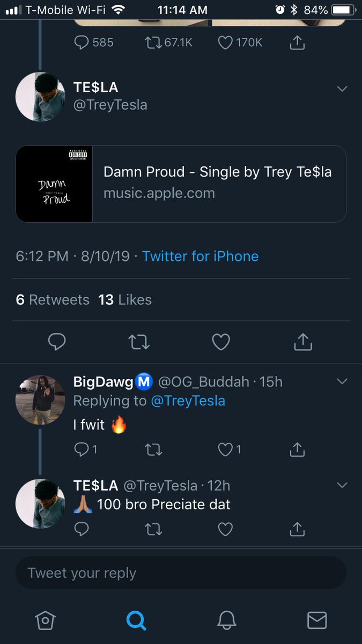Expand options chevron on main TE$LA tweet

click(342, 89)
